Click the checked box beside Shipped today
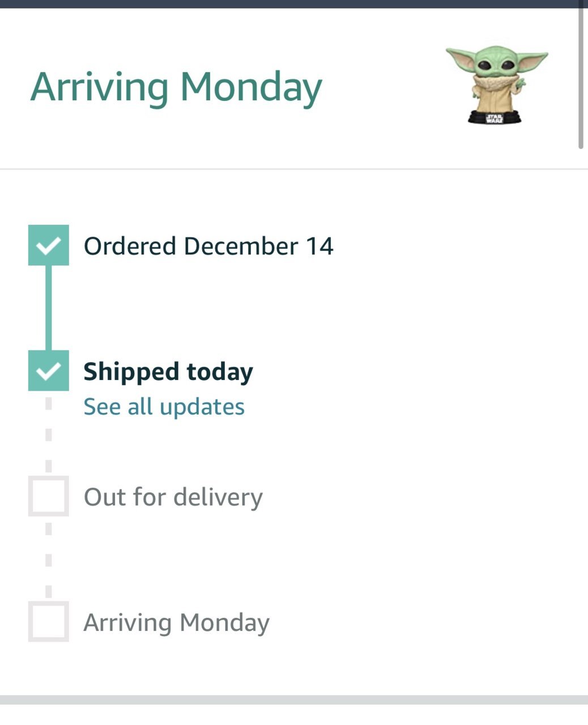Viewport: 588px width, 725px height. click(x=49, y=370)
